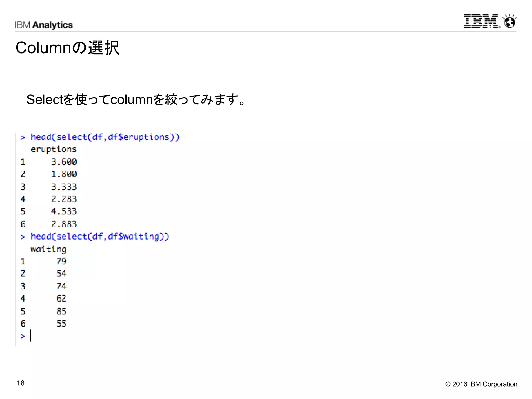
Task: Click the eruptions value 2.883
Action: click(x=64, y=224)
